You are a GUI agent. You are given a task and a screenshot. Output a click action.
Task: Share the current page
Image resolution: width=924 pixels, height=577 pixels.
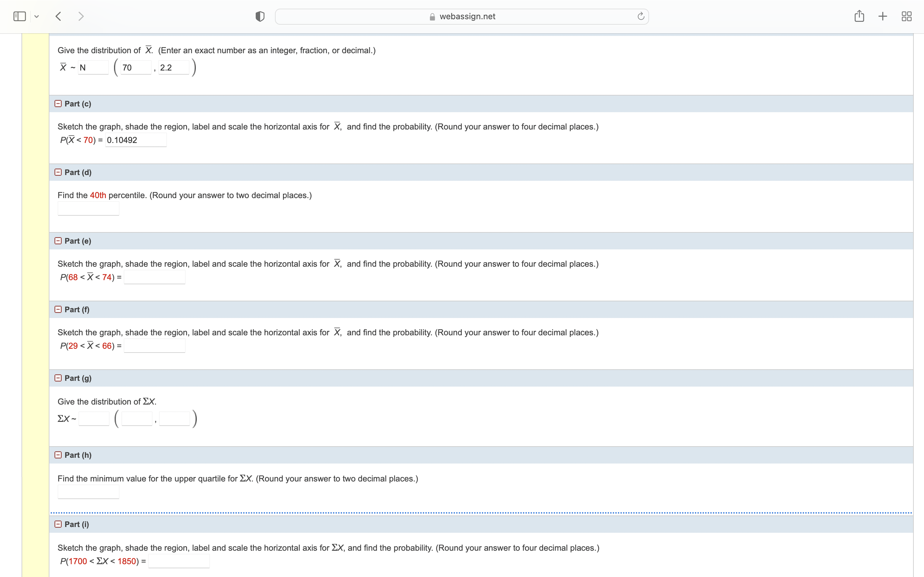(859, 16)
